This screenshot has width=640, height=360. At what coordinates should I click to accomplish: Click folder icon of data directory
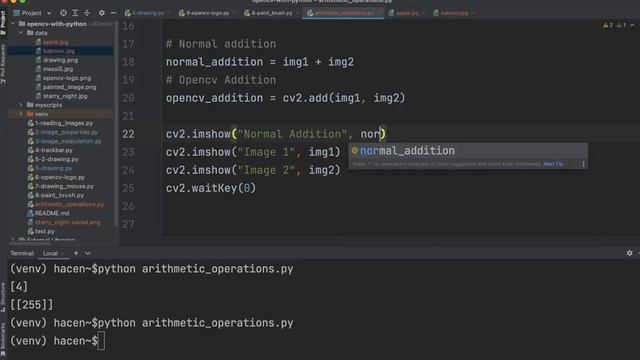click(30, 33)
